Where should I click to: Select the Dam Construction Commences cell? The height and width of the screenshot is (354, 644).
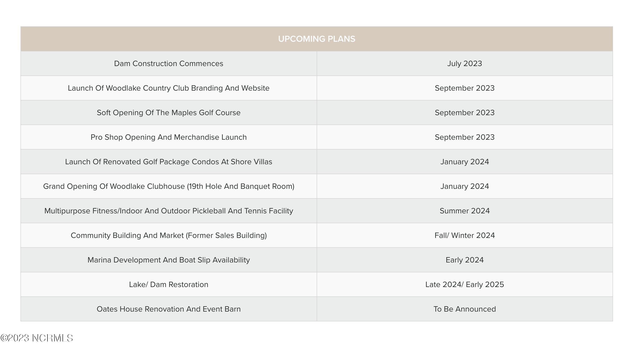(x=168, y=64)
